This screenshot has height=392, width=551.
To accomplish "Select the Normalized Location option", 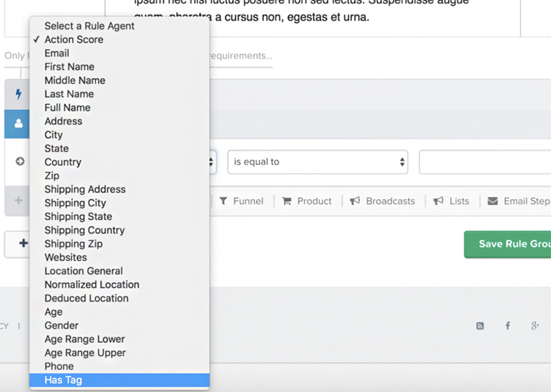I will tap(120, 285).
